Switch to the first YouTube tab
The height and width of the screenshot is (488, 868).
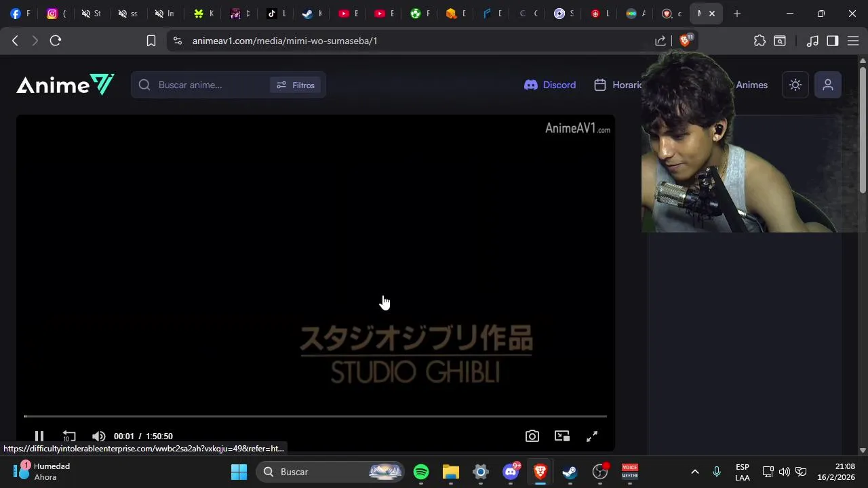349,14
